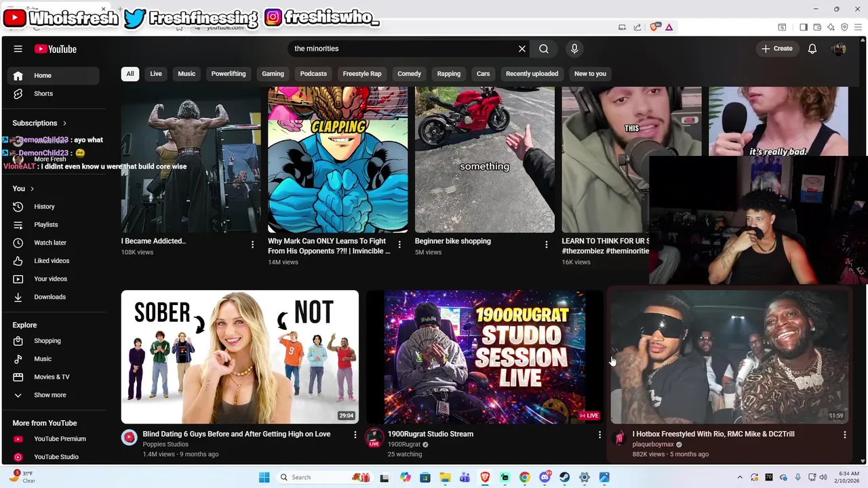Screen dimensions: 868x488
Task: Open the red motorcycle 'Beginner bike shopping' short
Action: tap(485, 160)
